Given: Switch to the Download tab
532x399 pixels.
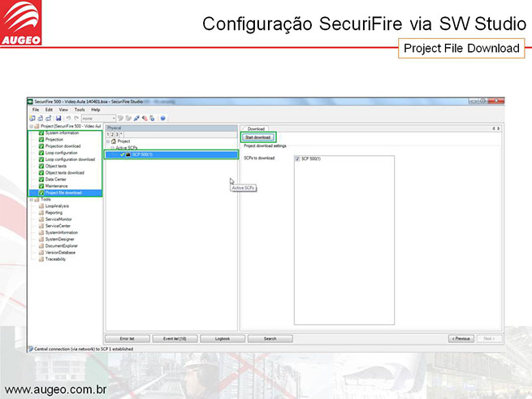Looking at the screenshot, I should 256,128.
